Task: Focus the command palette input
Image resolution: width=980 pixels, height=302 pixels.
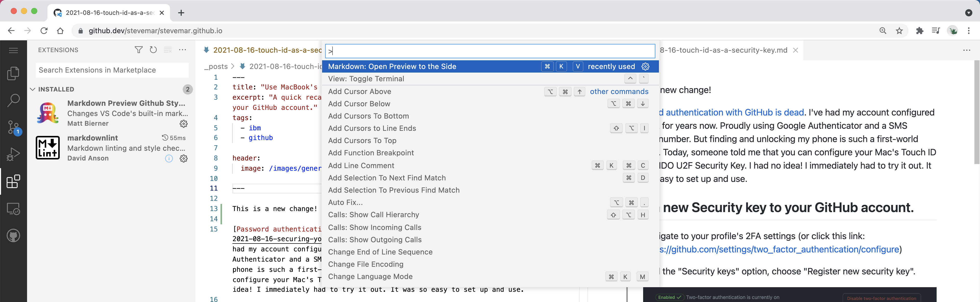Action: point(490,51)
